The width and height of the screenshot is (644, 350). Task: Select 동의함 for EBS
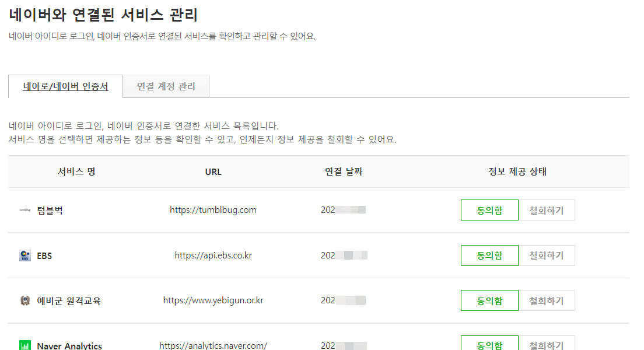tap(489, 256)
